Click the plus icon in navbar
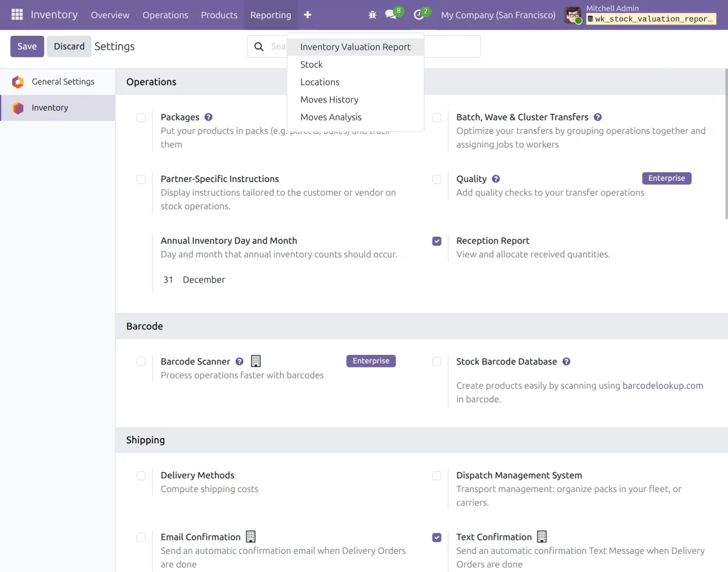 [x=308, y=15]
